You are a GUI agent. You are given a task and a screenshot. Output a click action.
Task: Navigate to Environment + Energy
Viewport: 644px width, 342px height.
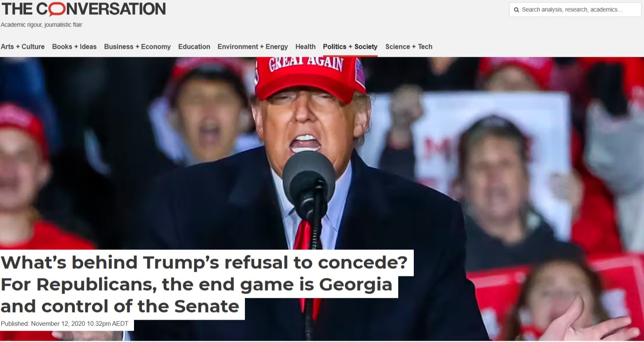(252, 47)
